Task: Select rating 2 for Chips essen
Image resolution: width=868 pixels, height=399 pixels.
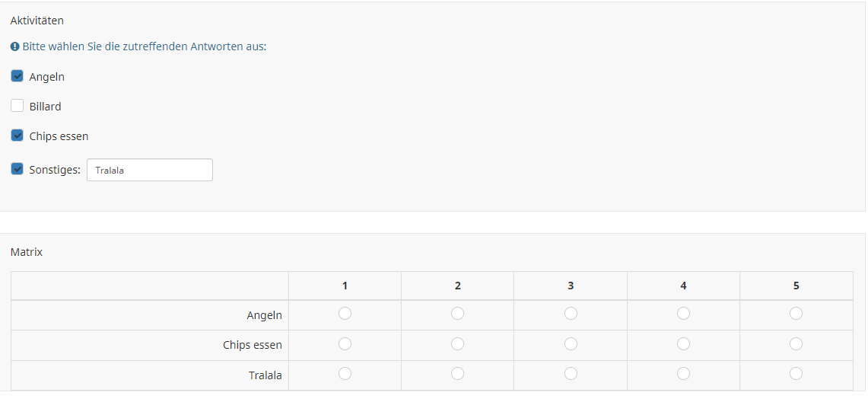Action: pyautogui.click(x=457, y=344)
